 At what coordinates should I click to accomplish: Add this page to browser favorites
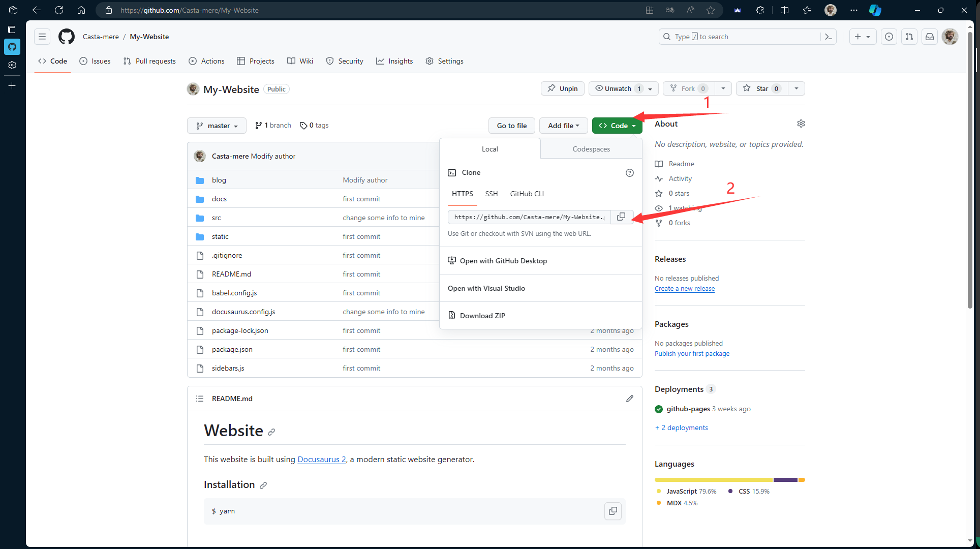tap(711, 10)
